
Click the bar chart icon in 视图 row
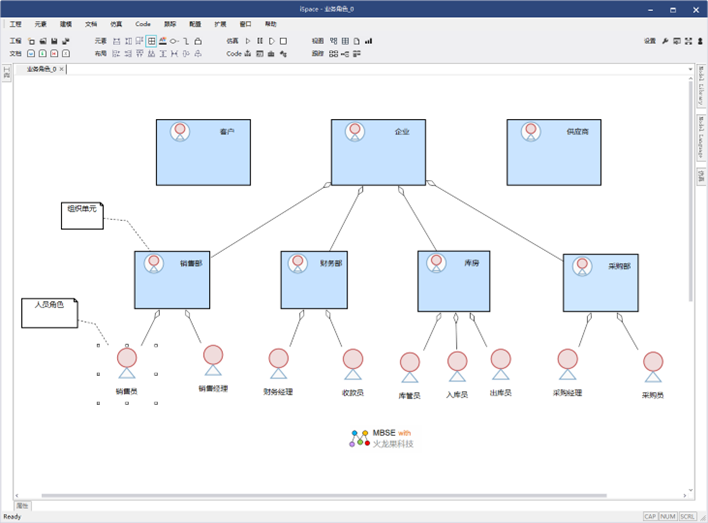click(368, 41)
